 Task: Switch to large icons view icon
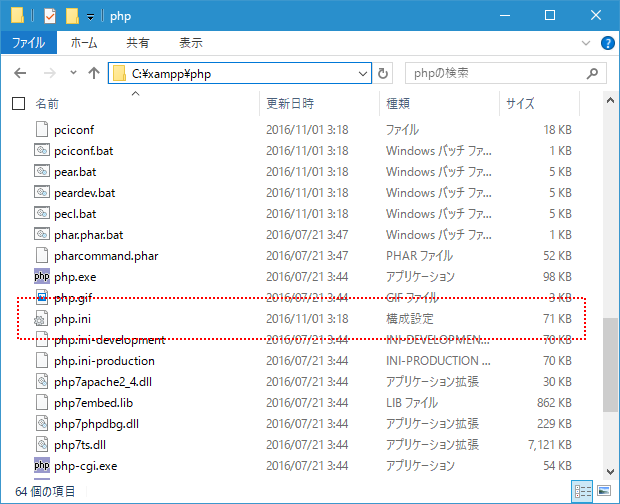pyautogui.click(x=604, y=491)
